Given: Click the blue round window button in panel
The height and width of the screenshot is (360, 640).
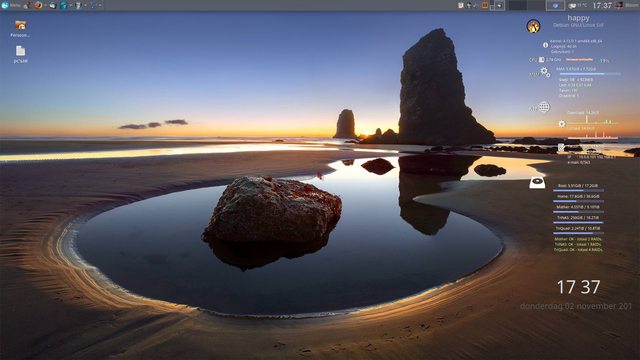Looking at the screenshot, I should (555, 5).
